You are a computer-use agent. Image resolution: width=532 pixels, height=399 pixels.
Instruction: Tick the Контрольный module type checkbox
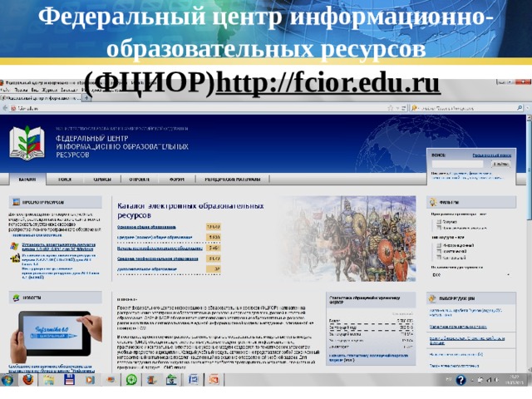[439, 258]
